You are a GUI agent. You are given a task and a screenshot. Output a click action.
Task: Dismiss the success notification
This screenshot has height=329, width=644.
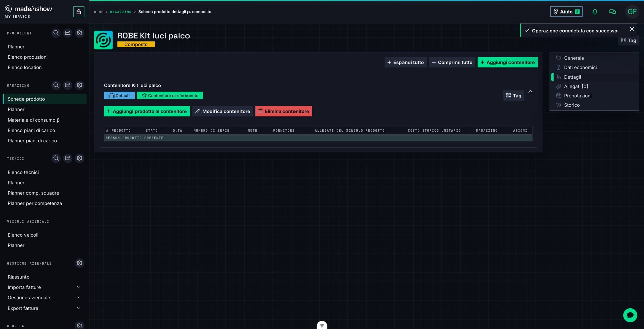tap(632, 29)
